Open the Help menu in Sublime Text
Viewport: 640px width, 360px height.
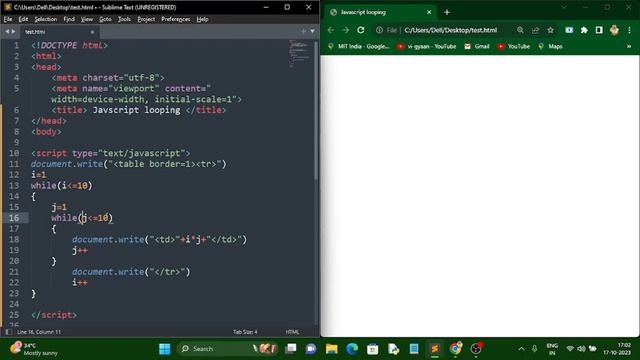tap(202, 19)
